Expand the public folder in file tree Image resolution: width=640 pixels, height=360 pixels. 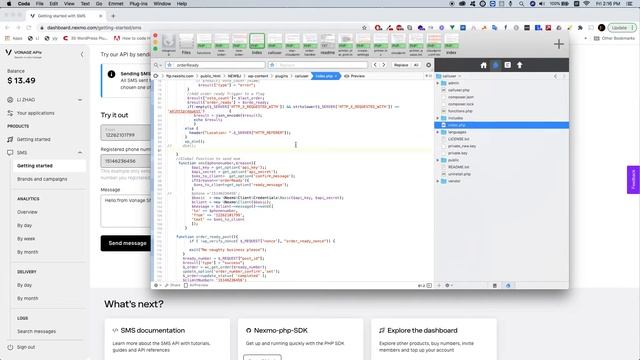(x=438, y=160)
